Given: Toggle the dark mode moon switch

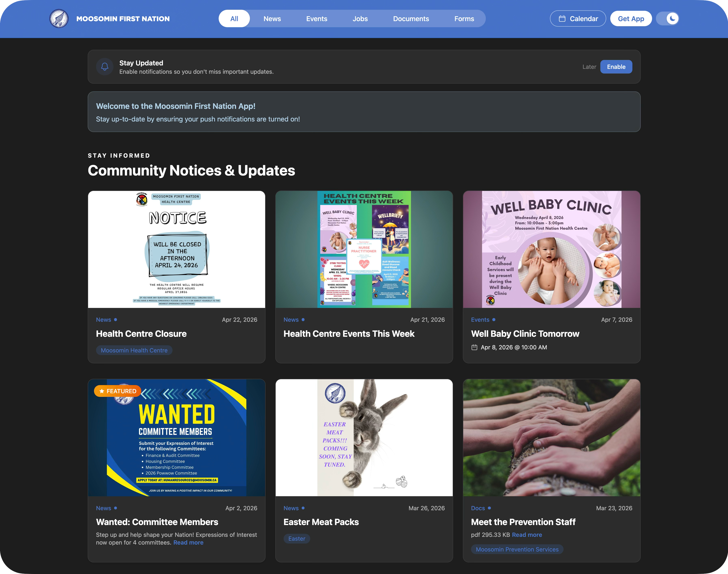Looking at the screenshot, I should point(668,18).
